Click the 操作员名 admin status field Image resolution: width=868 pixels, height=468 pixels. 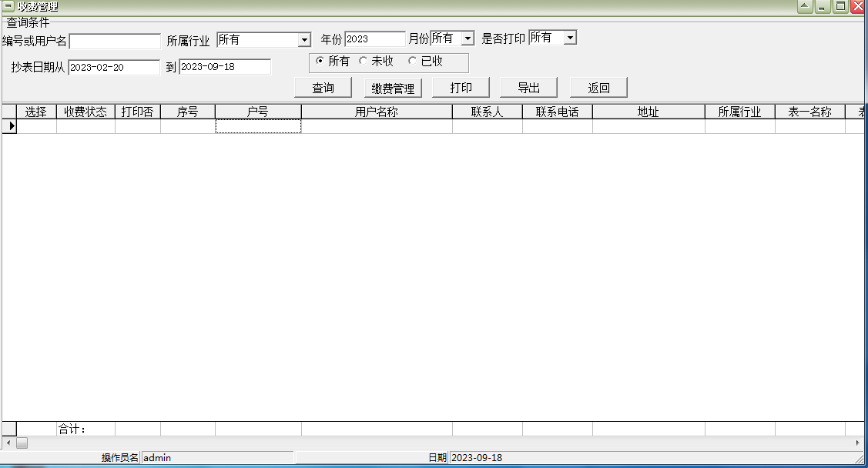(217, 457)
